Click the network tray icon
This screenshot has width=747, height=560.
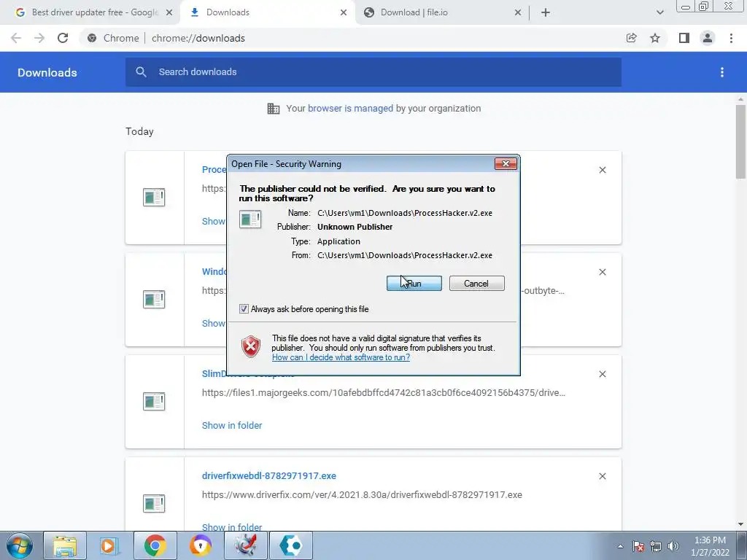(x=656, y=546)
